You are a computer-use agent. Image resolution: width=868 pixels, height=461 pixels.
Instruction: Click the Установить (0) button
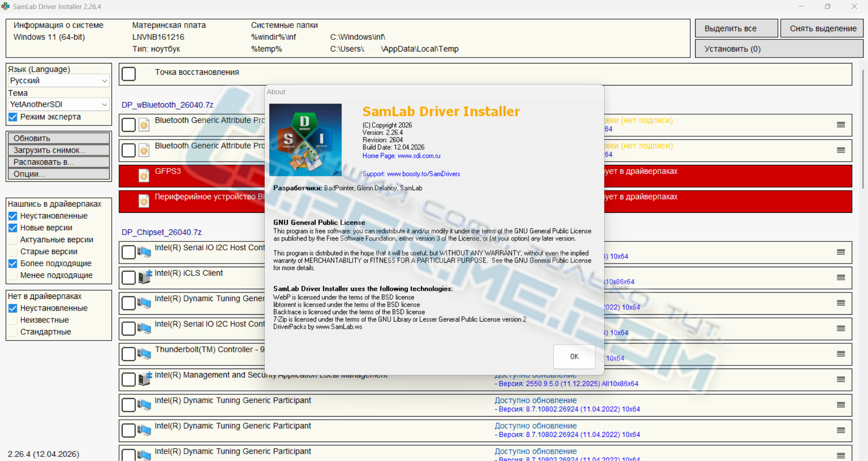click(x=779, y=49)
